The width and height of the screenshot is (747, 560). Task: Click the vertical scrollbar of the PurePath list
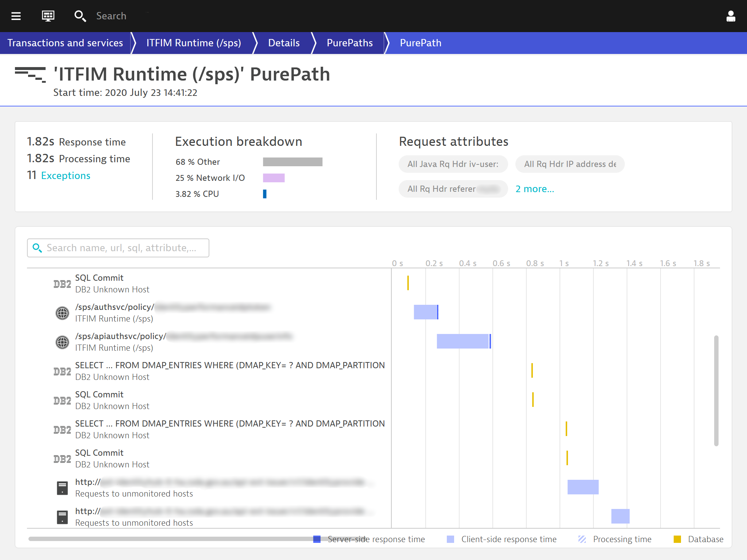[716, 390]
